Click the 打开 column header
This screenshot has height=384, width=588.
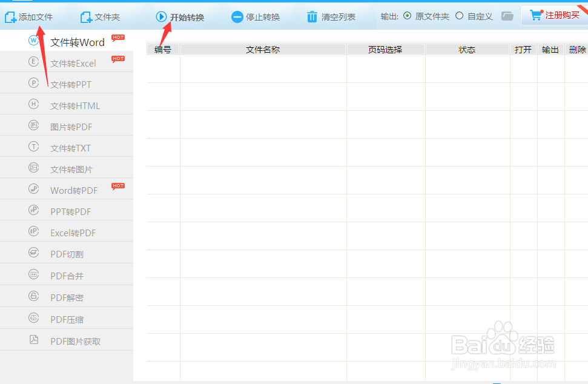pos(523,50)
